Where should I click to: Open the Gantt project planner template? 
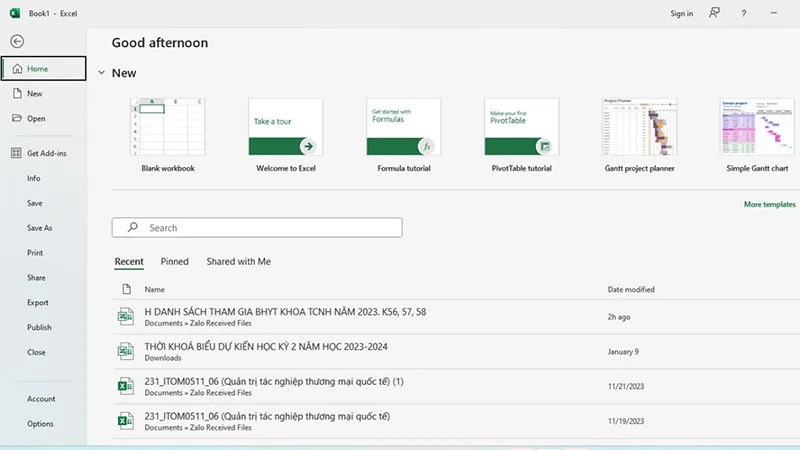click(639, 135)
